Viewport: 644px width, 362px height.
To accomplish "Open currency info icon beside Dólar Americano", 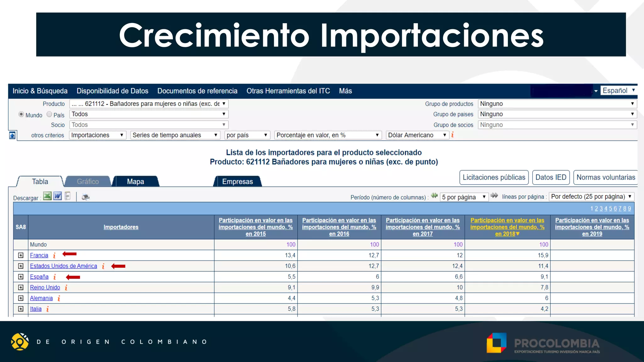I will coord(452,135).
